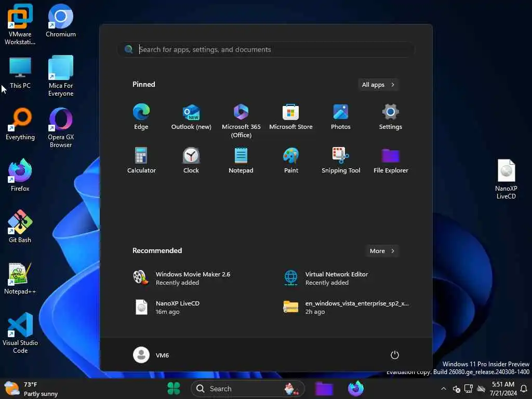The image size is (532, 399).
Task: Click the green clover Start button
Action: 174,389
